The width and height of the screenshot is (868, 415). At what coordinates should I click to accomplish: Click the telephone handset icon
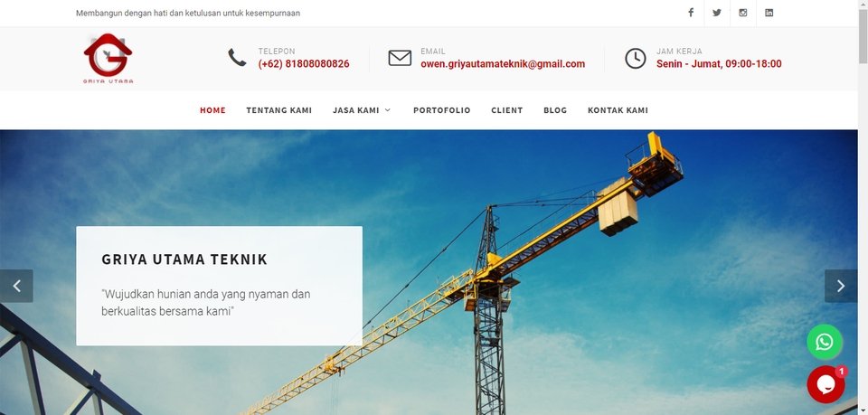click(237, 58)
